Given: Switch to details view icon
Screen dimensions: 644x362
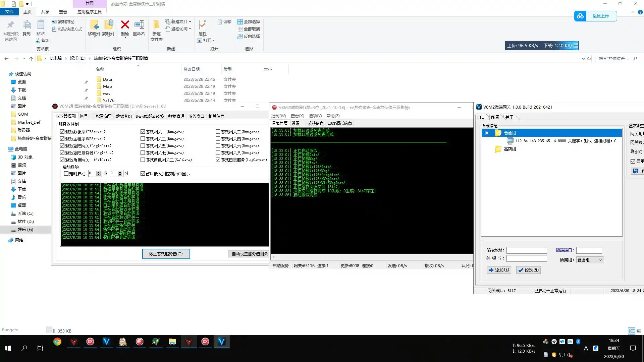Looking at the screenshot, I should [632, 331].
